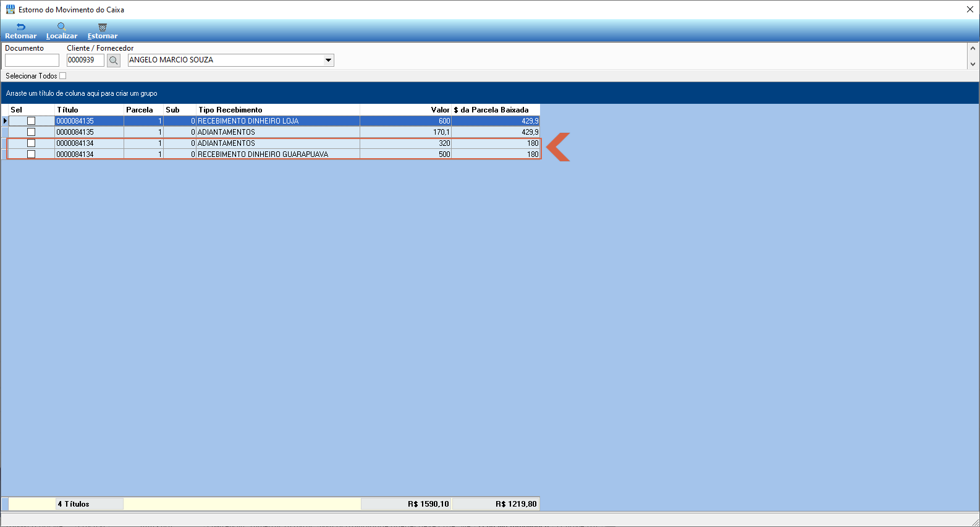Sort by the Sub column header
Screen dimensions: 980x527
[x=180, y=110]
